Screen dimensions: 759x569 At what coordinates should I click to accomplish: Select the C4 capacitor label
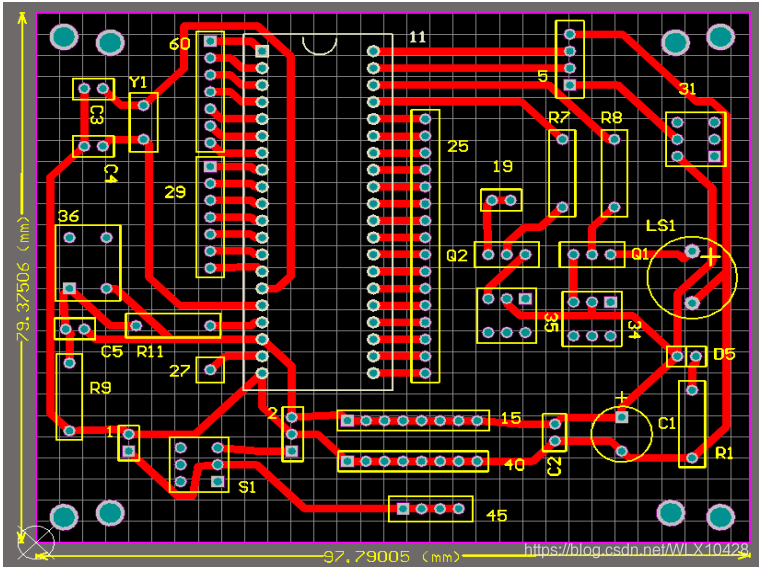coord(110,173)
